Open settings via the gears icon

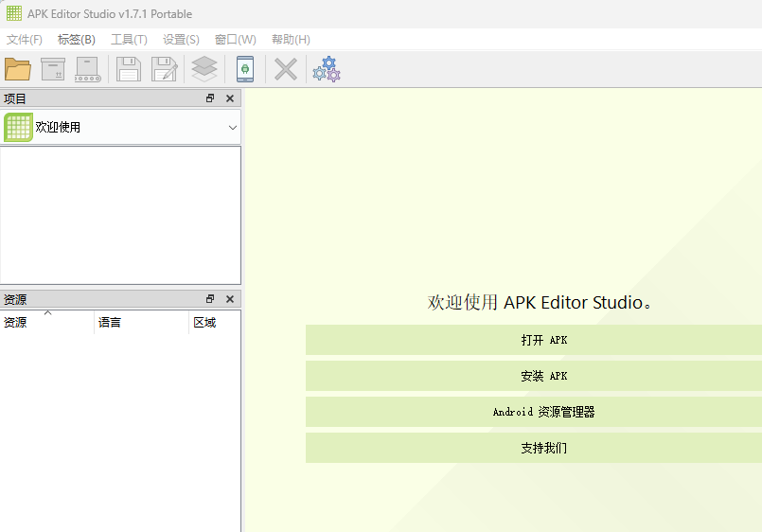pyautogui.click(x=327, y=69)
